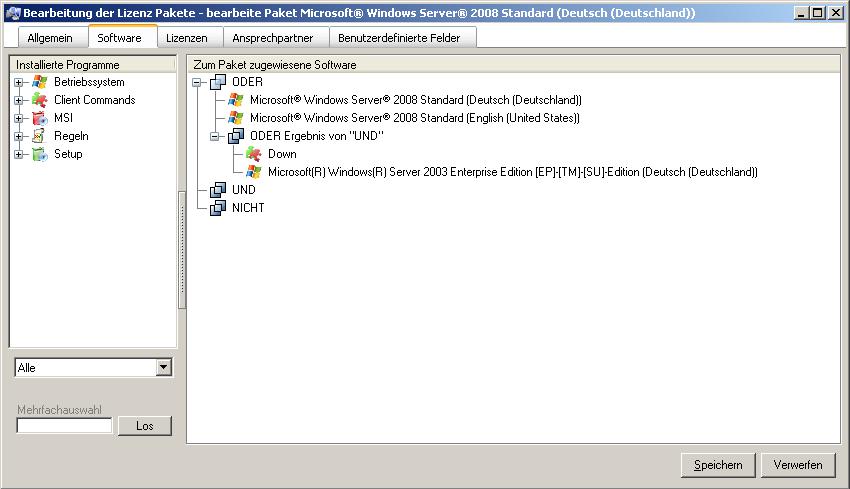
Task: Expand the Betriebssystem tree node
Action: click(19, 82)
